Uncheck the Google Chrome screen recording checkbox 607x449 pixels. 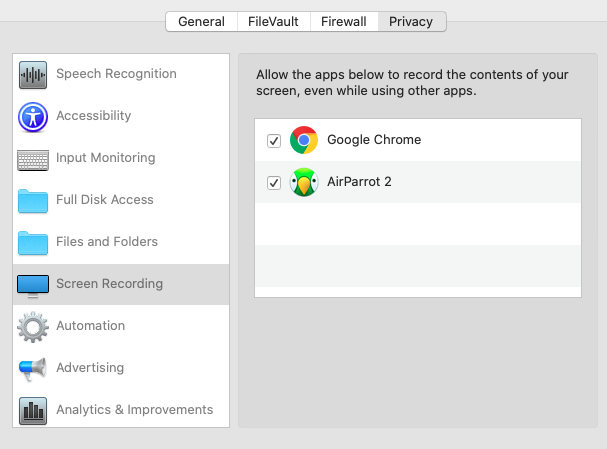pos(274,141)
